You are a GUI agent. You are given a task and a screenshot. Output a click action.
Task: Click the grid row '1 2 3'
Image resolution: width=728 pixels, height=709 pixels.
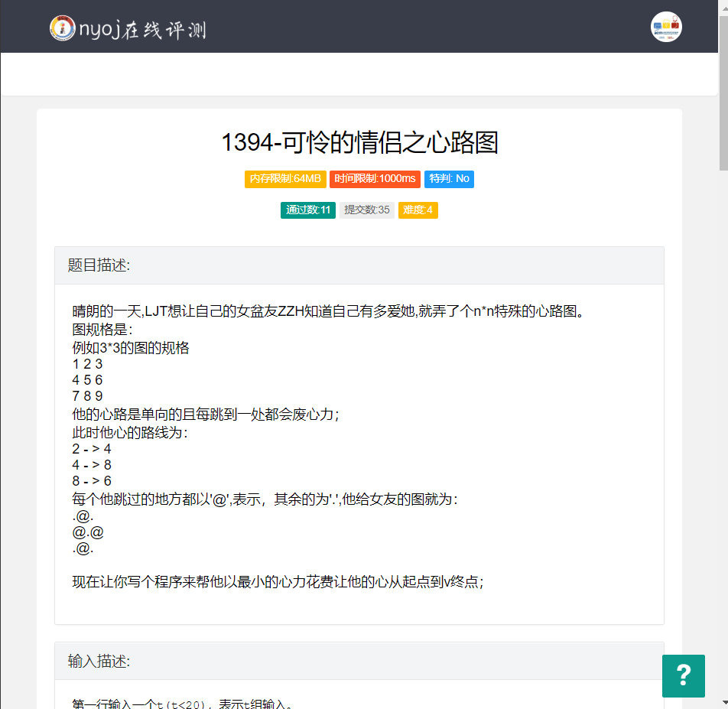click(x=87, y=364)
